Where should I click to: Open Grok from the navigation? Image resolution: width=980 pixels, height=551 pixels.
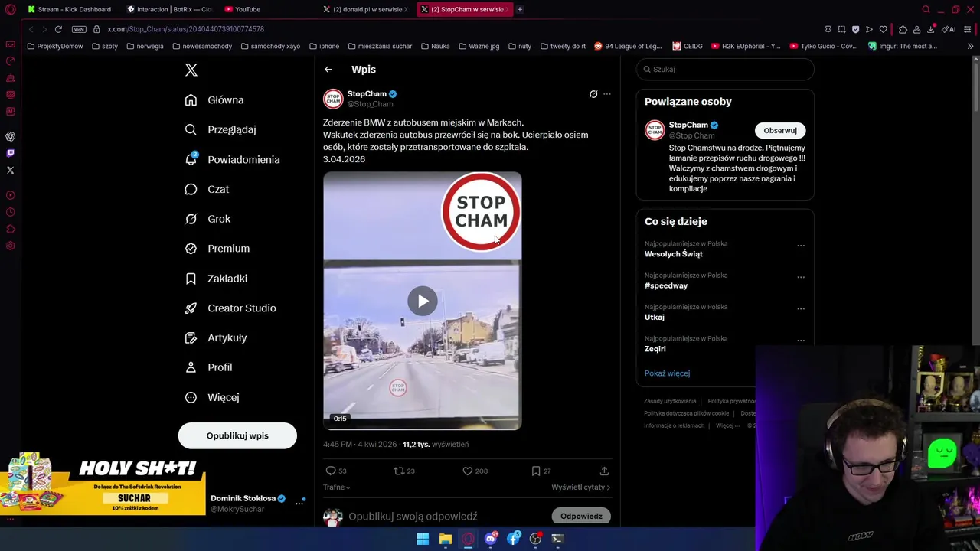pyautogui.click(x=207, y=219)
